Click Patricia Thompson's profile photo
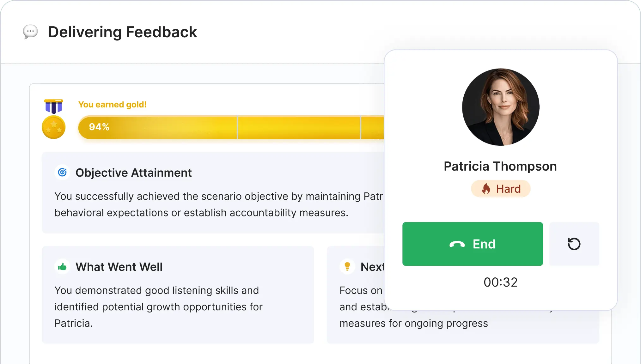The width and height of the screenshot is (641, 364). tap(501, 107)
